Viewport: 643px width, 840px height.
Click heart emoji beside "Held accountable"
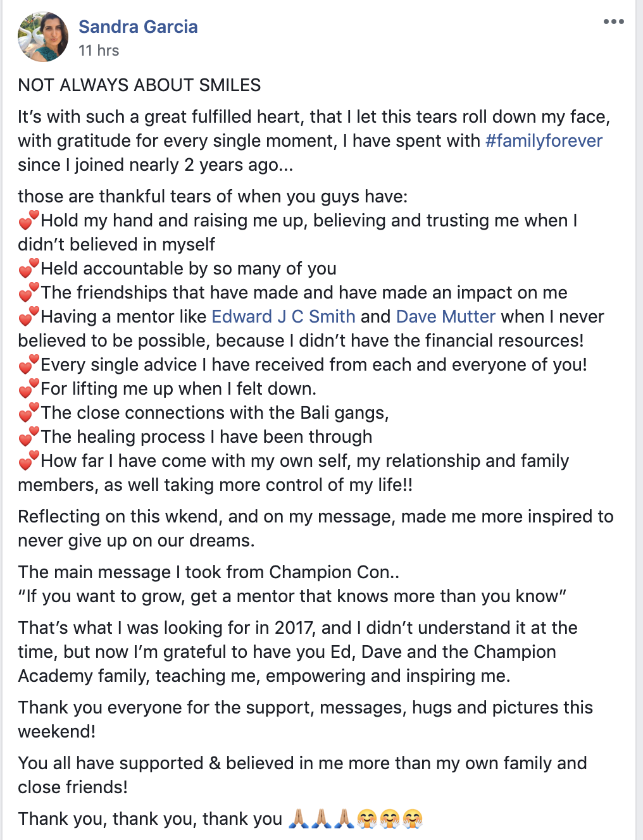tap(28, 268)
